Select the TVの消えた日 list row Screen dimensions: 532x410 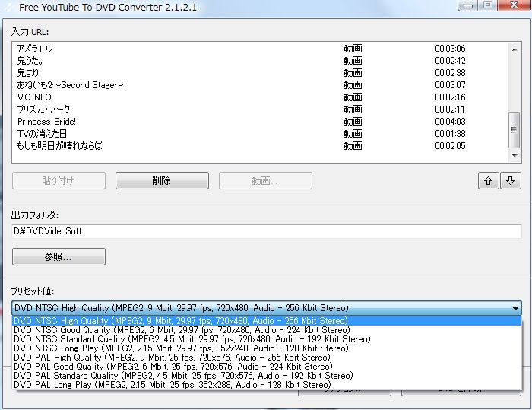pyautogui.click(x=261, y=134)
